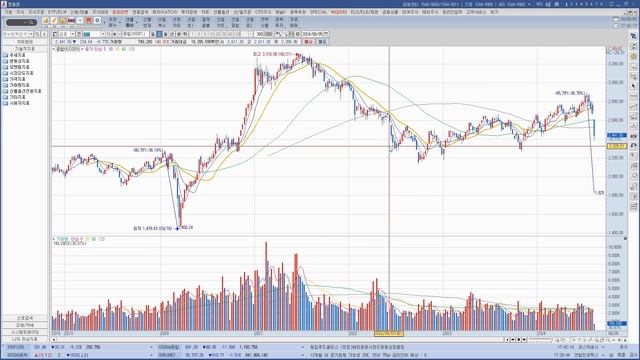Expand the 가격지표 folder

coord(14,79)
